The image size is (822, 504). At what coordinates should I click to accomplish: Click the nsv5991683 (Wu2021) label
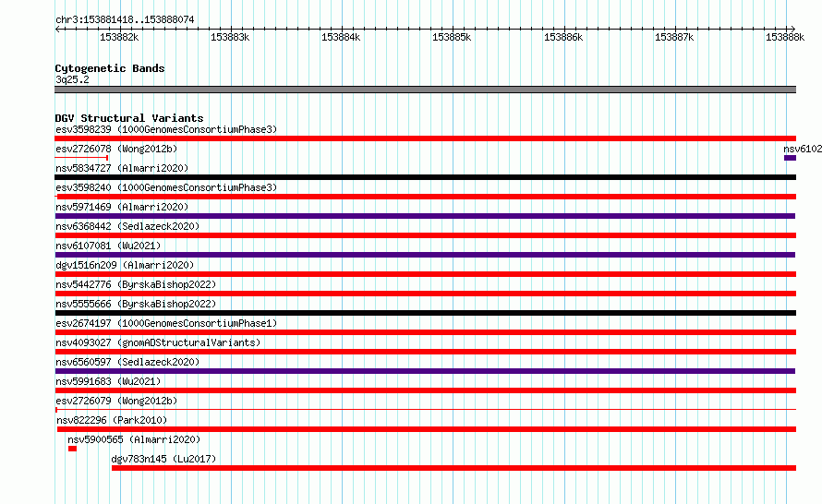[108, 381]
